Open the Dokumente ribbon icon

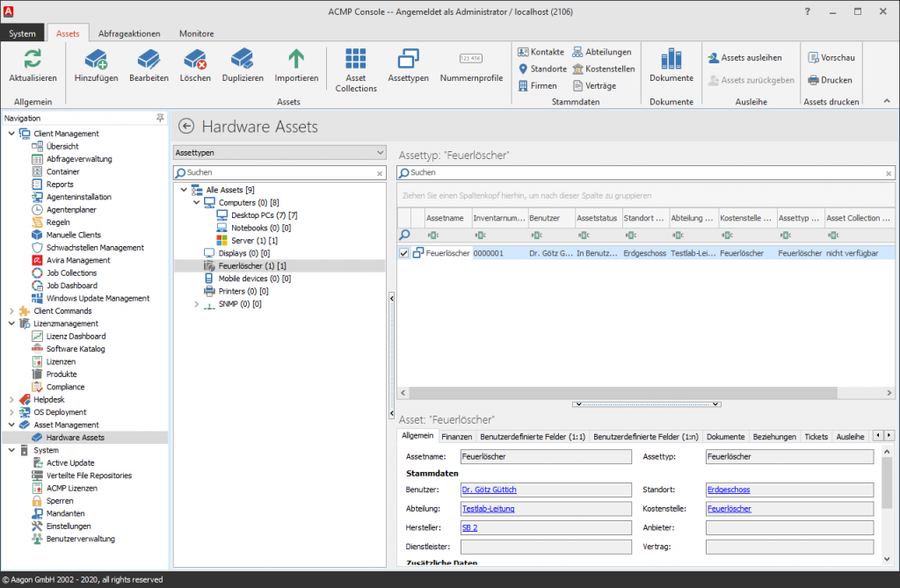pyautogui.click(x=671, y=60)
